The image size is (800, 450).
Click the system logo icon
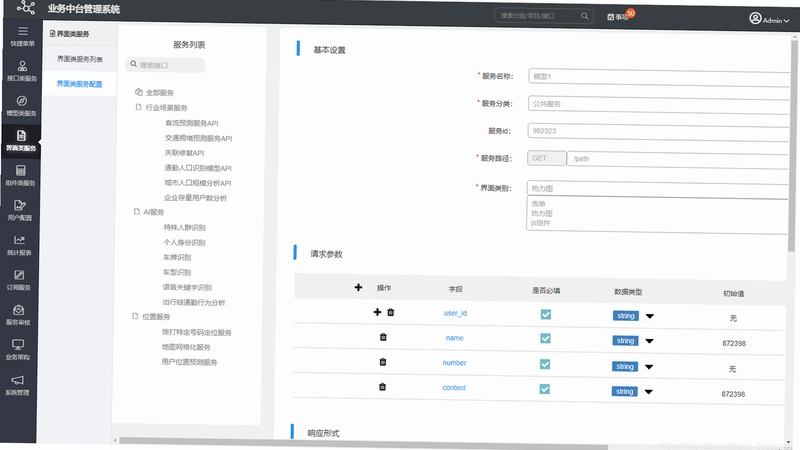point(26,7)
